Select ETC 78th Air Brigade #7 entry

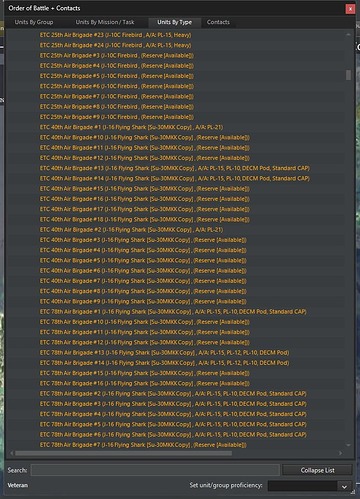coord(143,445)
